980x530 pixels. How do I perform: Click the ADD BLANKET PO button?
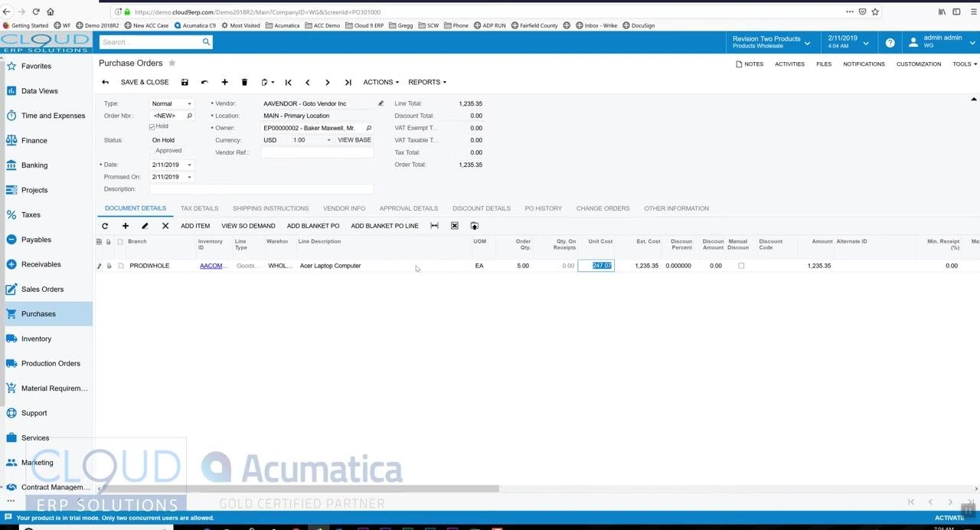pos(313,226)
